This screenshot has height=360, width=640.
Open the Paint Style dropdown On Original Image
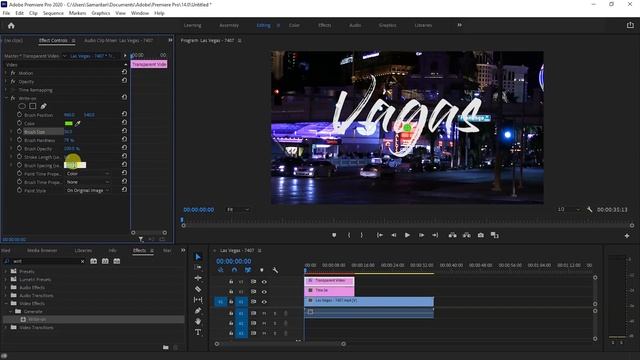(87, 190)
